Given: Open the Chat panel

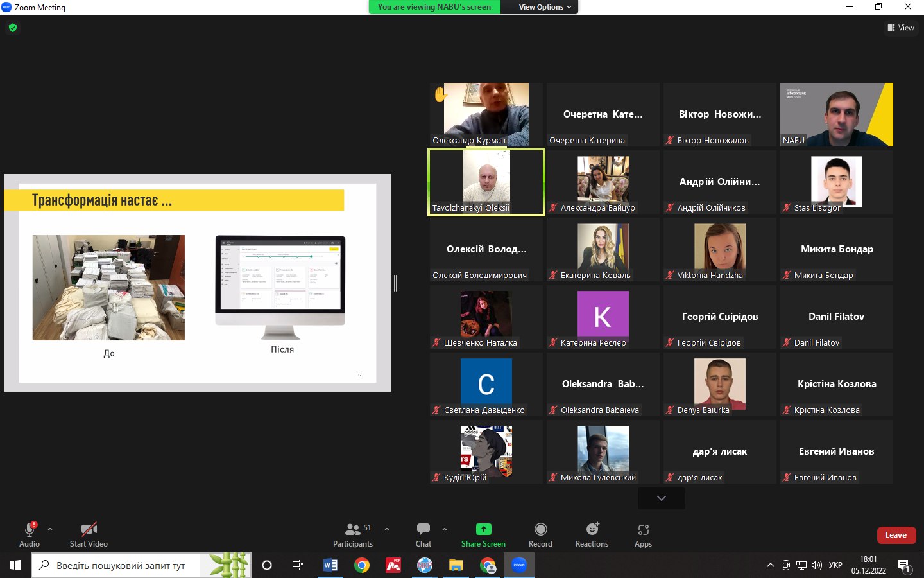Looking at the screenshot, I should point(423,534).
